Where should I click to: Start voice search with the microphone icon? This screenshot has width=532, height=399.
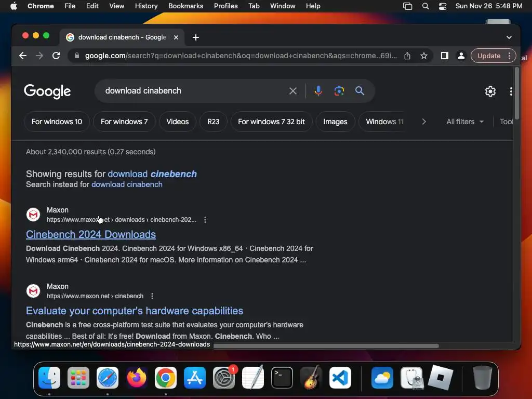[318, 91]
